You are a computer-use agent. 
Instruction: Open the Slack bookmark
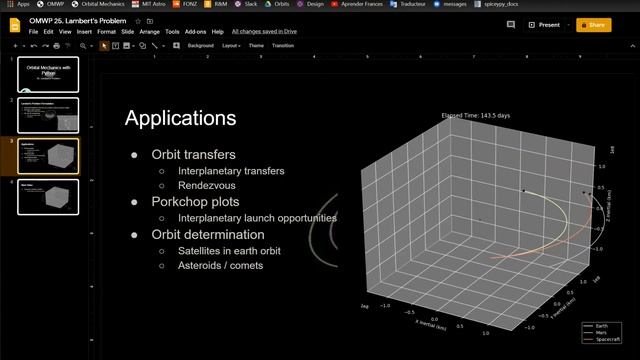[246, 4]
